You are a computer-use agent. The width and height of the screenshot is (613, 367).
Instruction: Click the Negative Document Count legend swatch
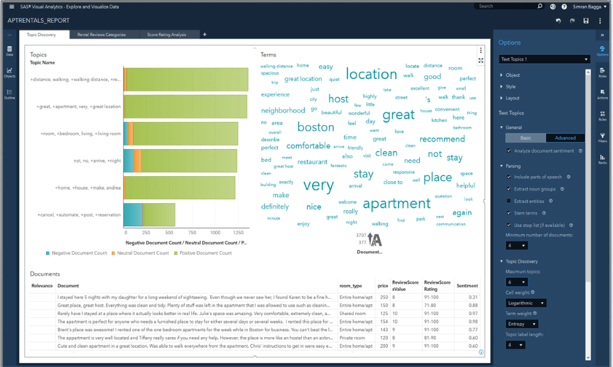click(x=48, y=253)
